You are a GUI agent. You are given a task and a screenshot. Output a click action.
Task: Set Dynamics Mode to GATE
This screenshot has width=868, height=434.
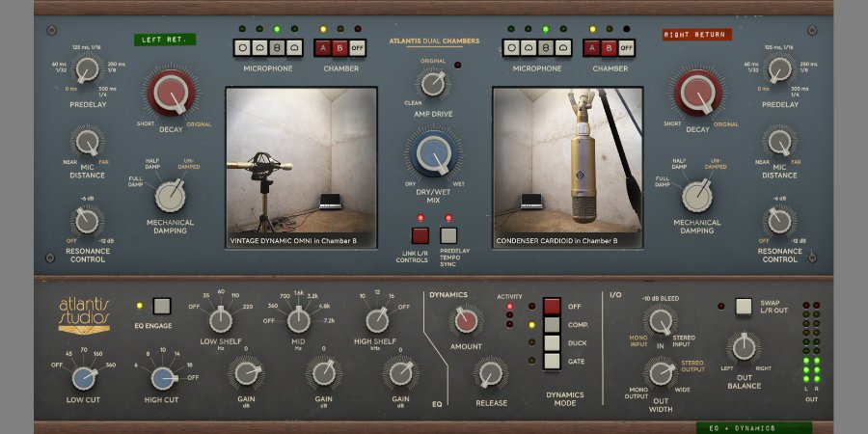pos(552,362)
